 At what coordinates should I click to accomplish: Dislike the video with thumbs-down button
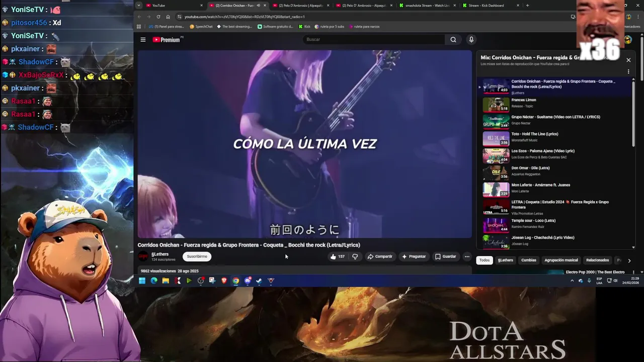coord(355,256)
